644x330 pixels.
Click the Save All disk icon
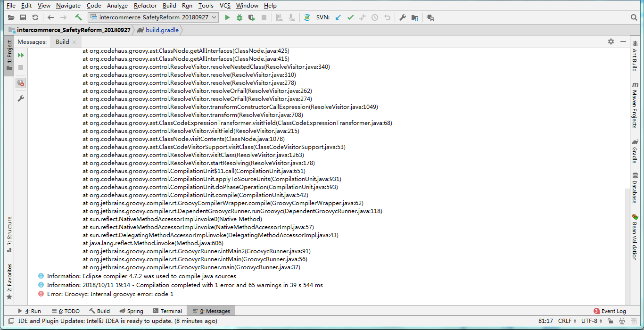pos(23,17)
